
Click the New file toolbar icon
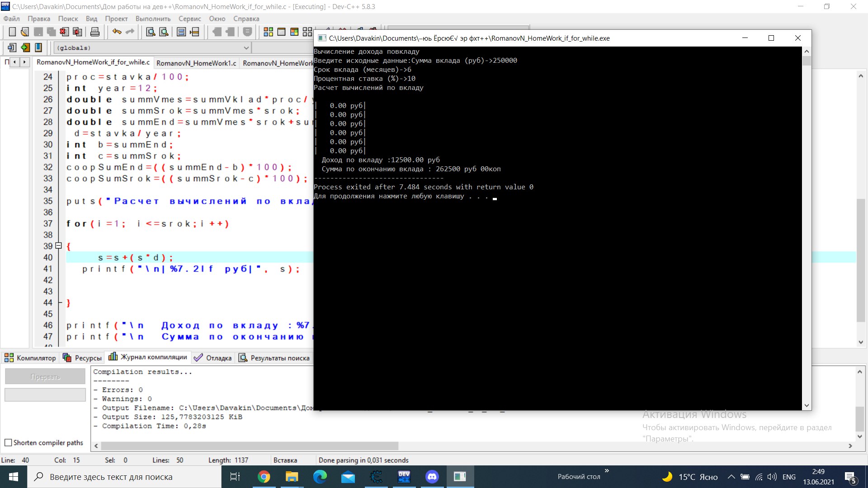click(12, 32)
